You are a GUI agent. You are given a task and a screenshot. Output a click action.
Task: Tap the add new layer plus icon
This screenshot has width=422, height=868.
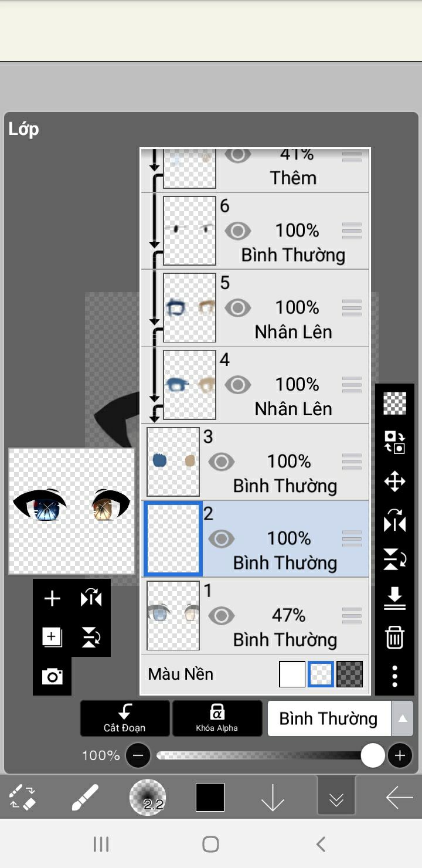(x=52, y=598)
